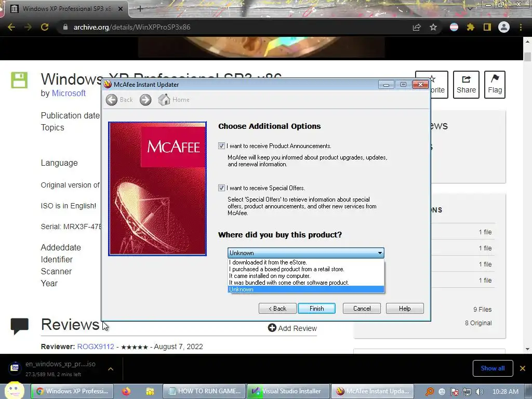Image resolution: width=532 pixels, height=399 pixels.
Task: Click the McAfee satellite dish image
Action: (x=157, y=189)
